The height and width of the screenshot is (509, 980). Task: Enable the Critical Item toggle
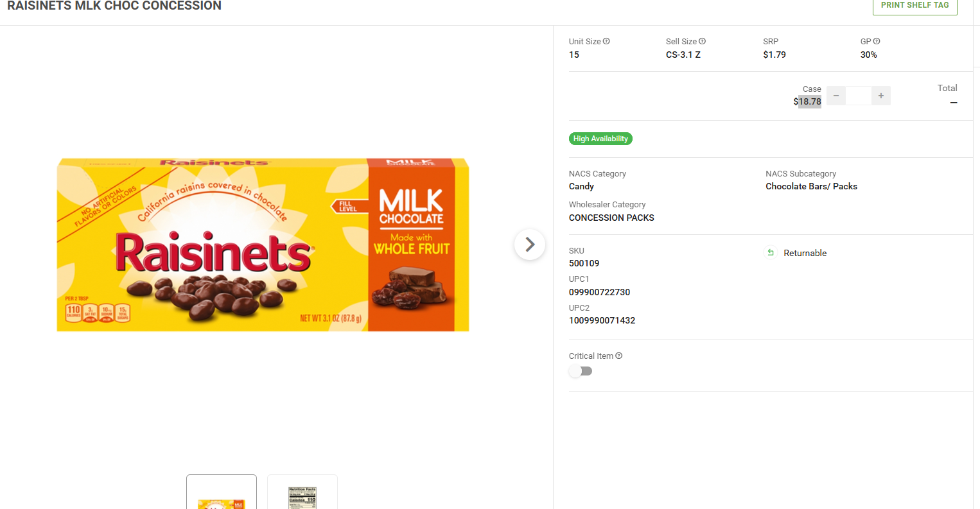click(581, 371)
